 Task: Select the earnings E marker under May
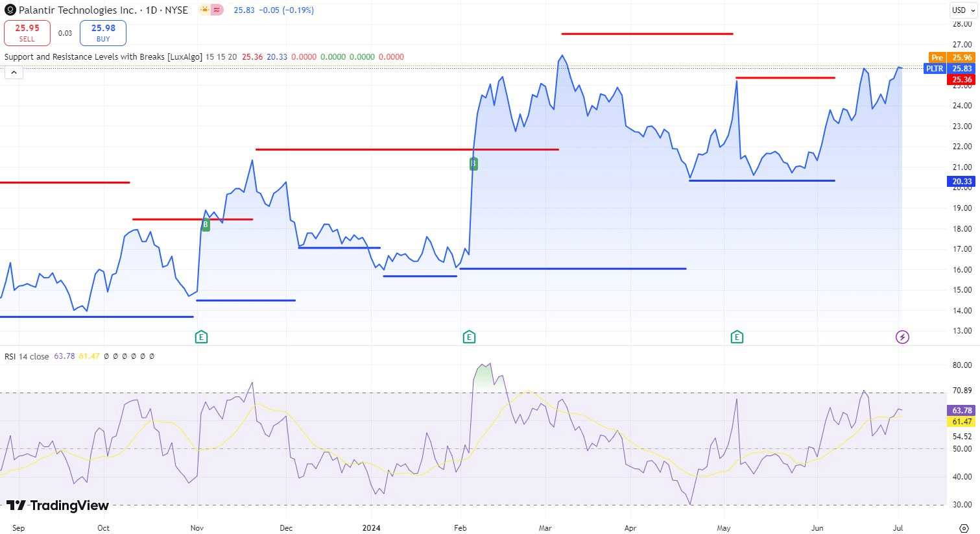pyautogui.click(x=737, y=337)
